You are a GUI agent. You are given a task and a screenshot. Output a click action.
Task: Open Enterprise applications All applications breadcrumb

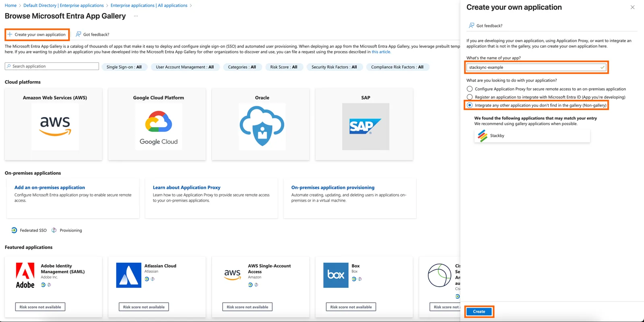[149, 5]
